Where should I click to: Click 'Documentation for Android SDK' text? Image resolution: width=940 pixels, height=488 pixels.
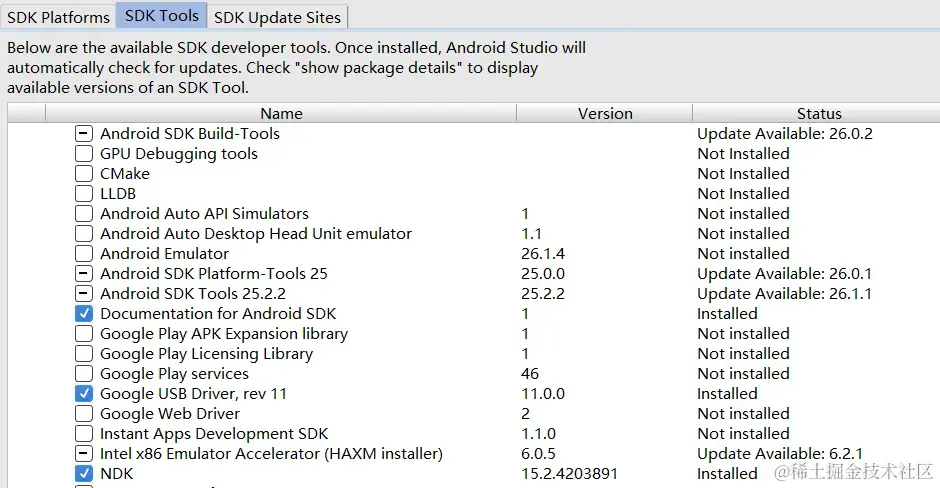pos(218,314)
